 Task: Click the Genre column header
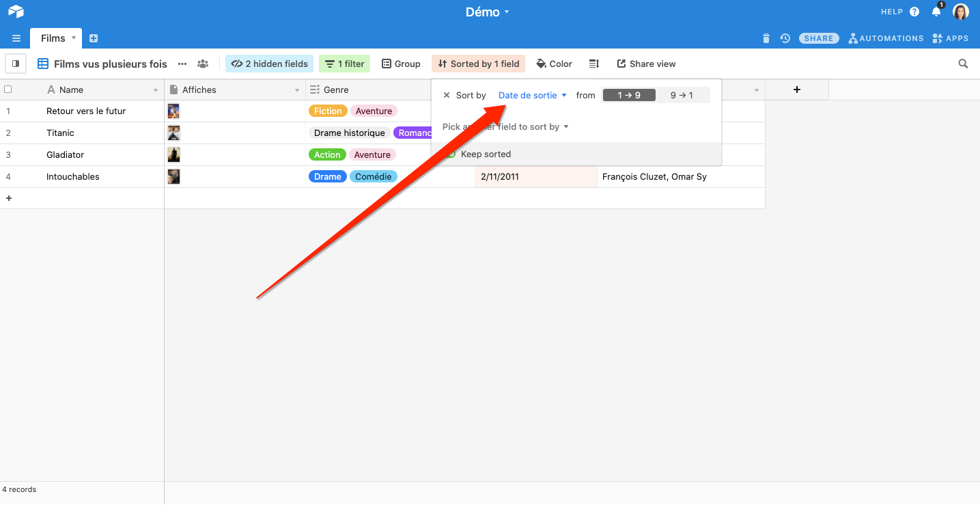(369, 90)
